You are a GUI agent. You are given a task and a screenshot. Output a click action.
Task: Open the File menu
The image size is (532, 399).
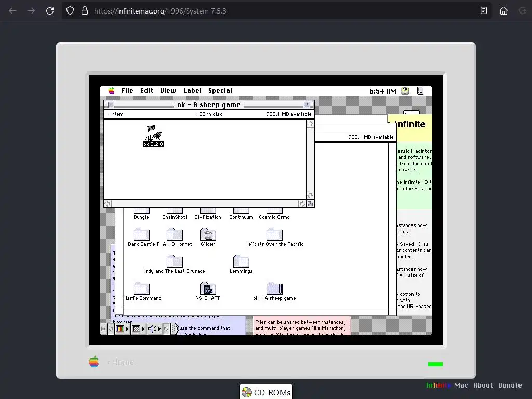coord(127,90)
